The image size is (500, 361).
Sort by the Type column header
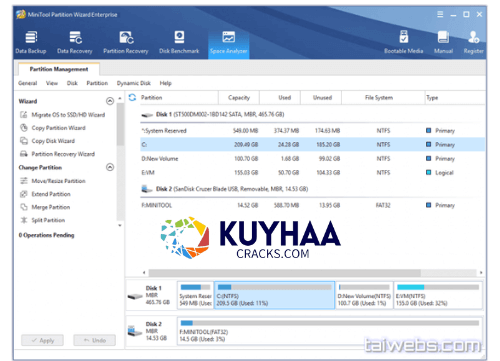455,97
